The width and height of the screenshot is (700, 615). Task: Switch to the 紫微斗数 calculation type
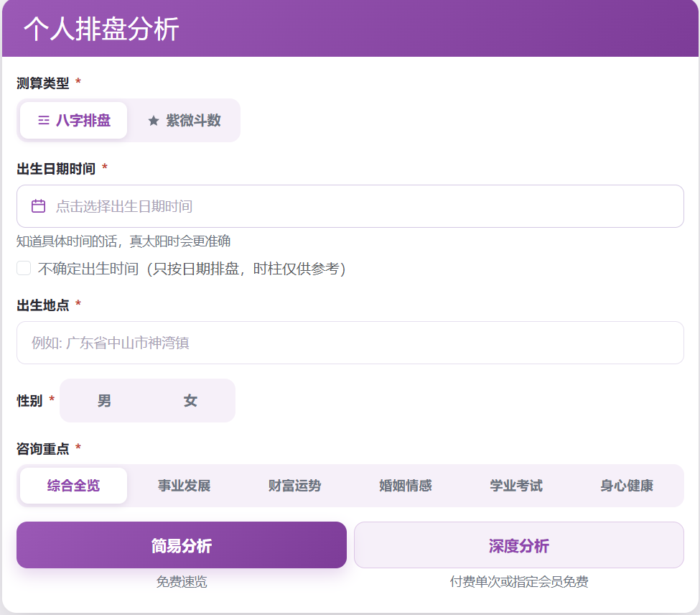pyautogui.click(x=184, y=120)
